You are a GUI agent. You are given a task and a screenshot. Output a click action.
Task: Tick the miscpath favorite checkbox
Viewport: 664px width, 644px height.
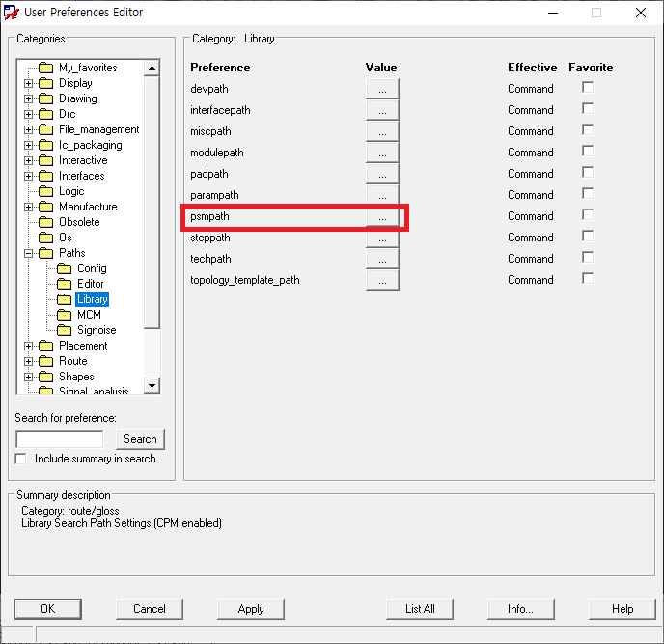pos(588,130)
